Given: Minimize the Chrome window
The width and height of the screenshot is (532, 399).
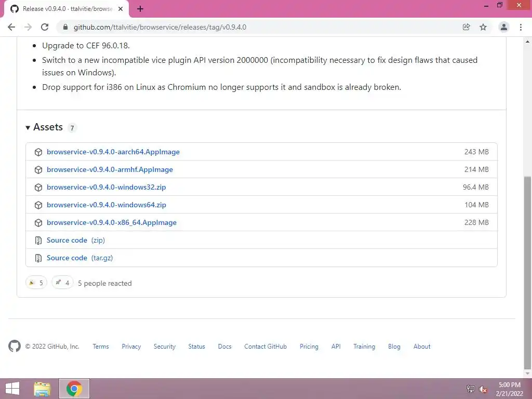Looking at the screenshot, I should click(486, 6).
